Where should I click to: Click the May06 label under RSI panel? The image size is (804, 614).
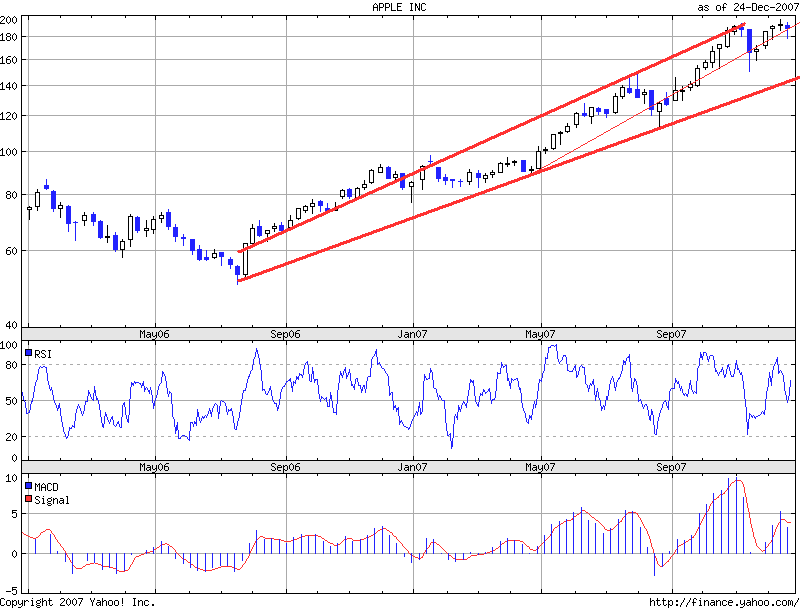click(x=154, y=467)
